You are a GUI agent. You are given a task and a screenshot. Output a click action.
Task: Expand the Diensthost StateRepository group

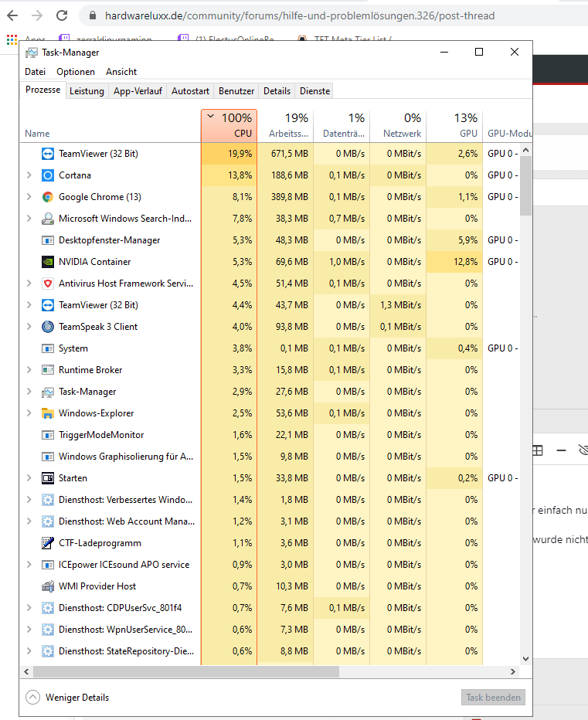pyautogui.click(x=29, y=651)
